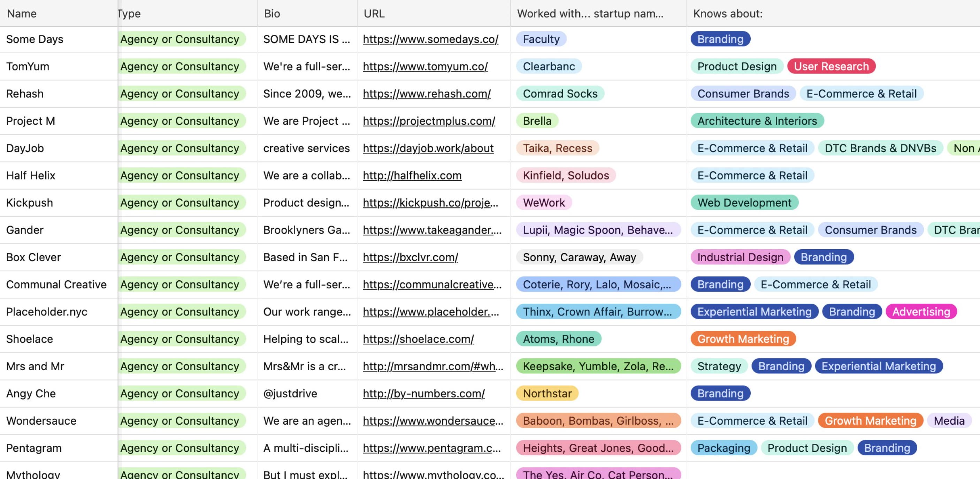Select the Angy Che name cell

pos(59,394)
